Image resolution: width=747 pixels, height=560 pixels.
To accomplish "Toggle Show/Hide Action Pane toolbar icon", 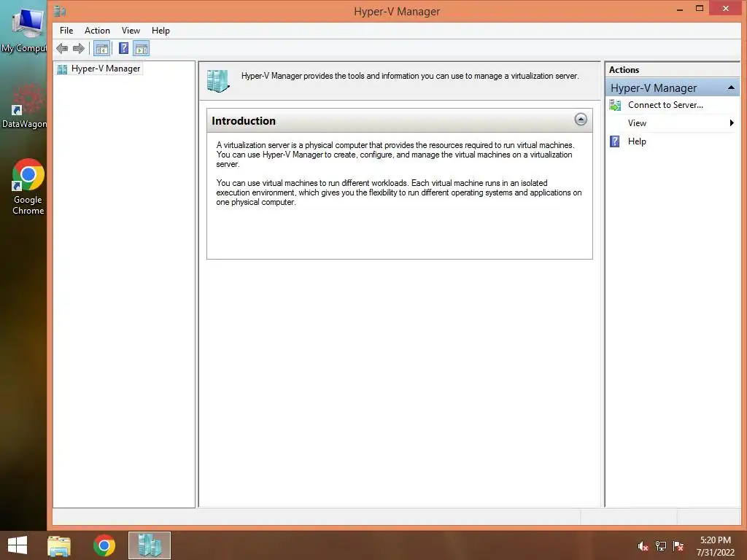I will (x=142, y=48).
